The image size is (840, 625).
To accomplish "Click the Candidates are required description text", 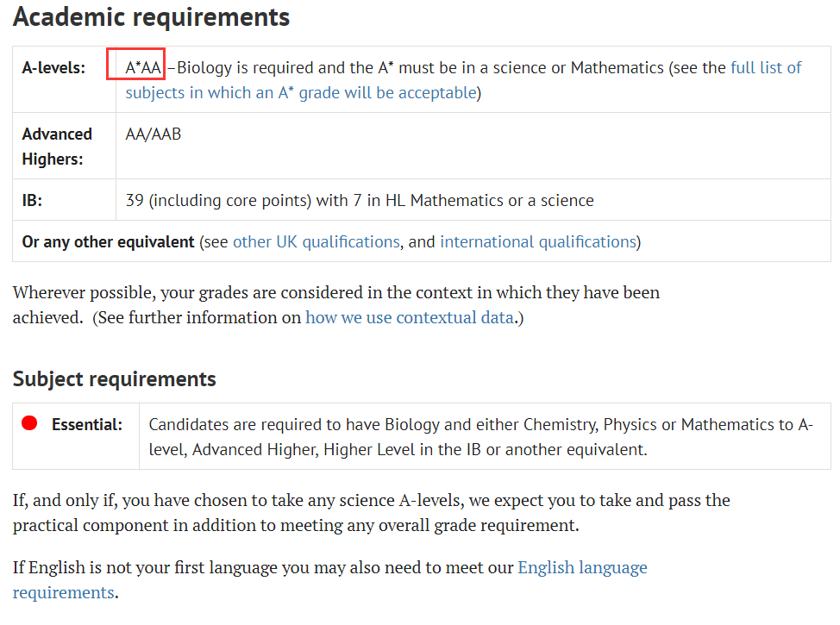I will click(x=481, y=437).
